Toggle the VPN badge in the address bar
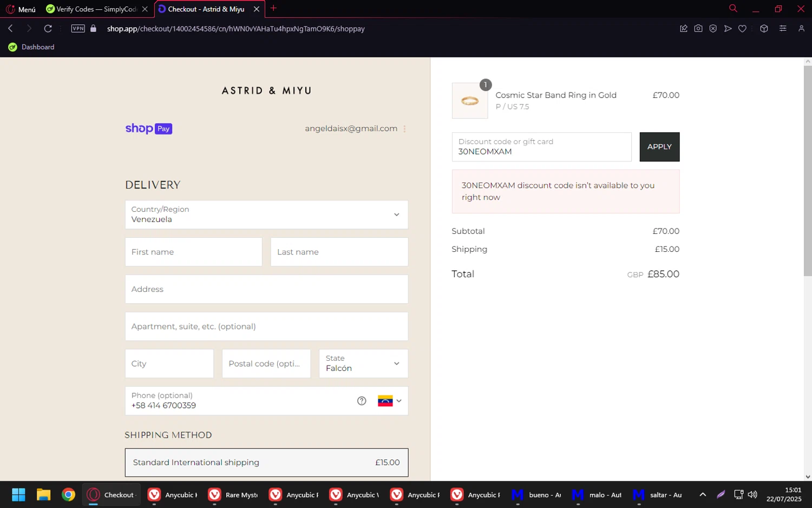 78,28
